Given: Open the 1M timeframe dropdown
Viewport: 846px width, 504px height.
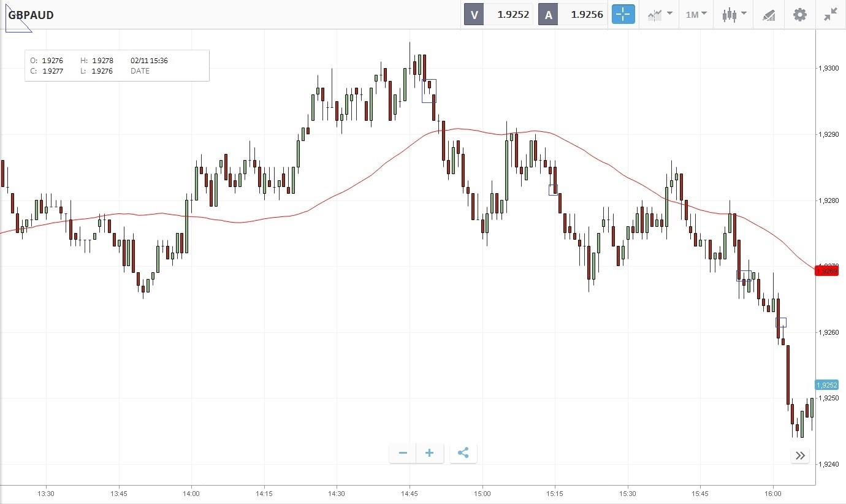Looking at the screenshot, I should (x=696, y=15).
